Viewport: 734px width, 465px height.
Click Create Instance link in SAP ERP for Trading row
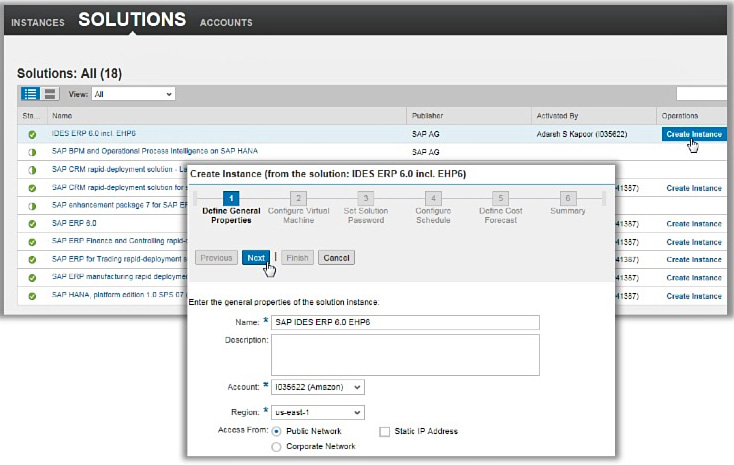694,259
